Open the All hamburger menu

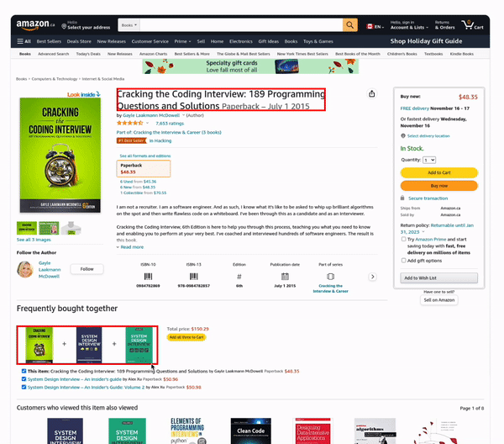pyautogui.click(x=24, y=41)
